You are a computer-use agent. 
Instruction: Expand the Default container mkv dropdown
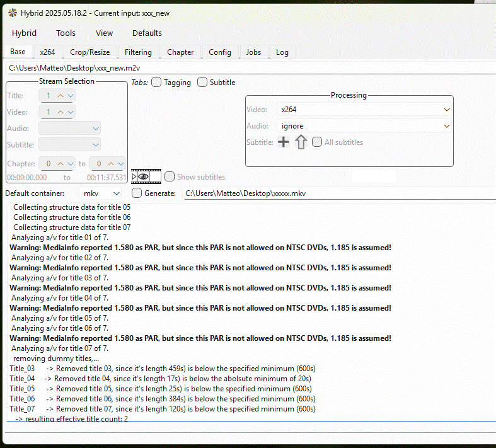coord(101,193)
